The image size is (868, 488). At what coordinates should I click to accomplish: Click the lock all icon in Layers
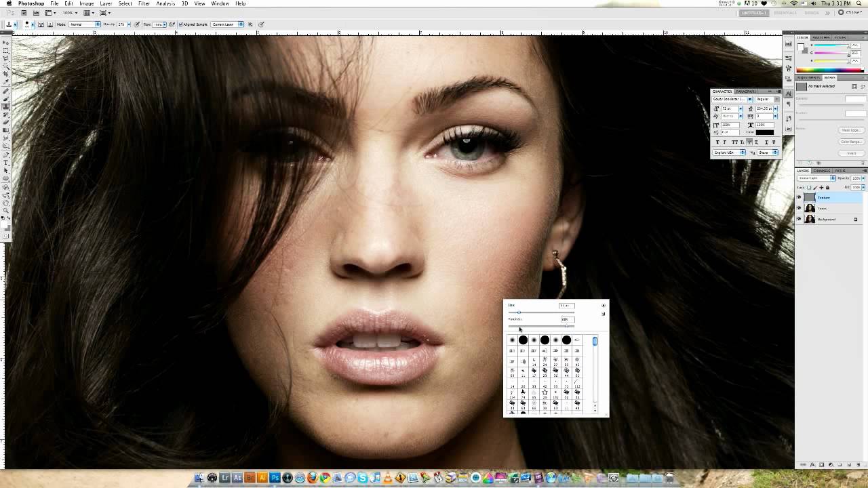click(x=827, y=187)
